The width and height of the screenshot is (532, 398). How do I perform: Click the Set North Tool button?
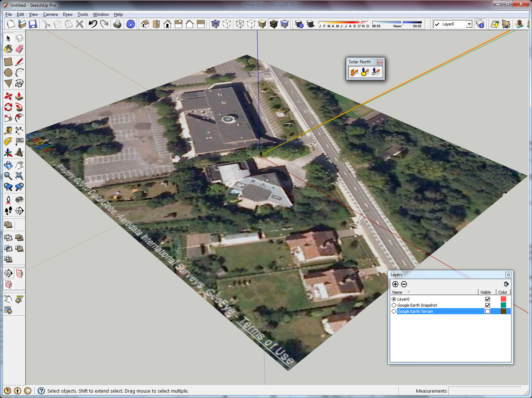point(365,72)
